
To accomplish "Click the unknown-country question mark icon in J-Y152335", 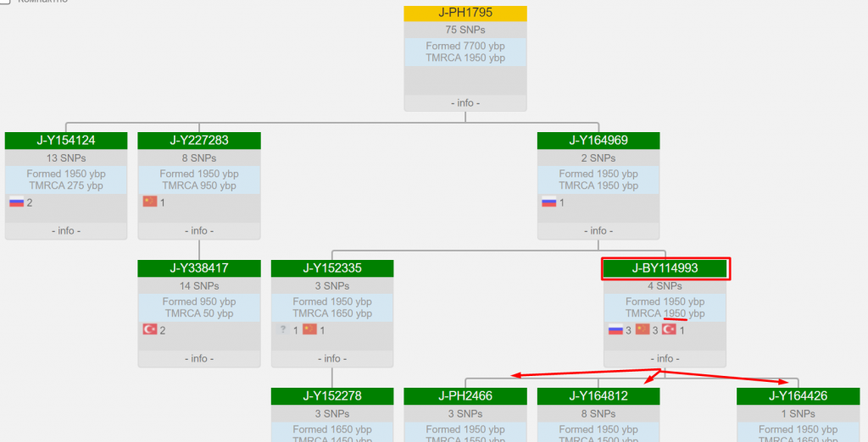I will tap(284, 330).
